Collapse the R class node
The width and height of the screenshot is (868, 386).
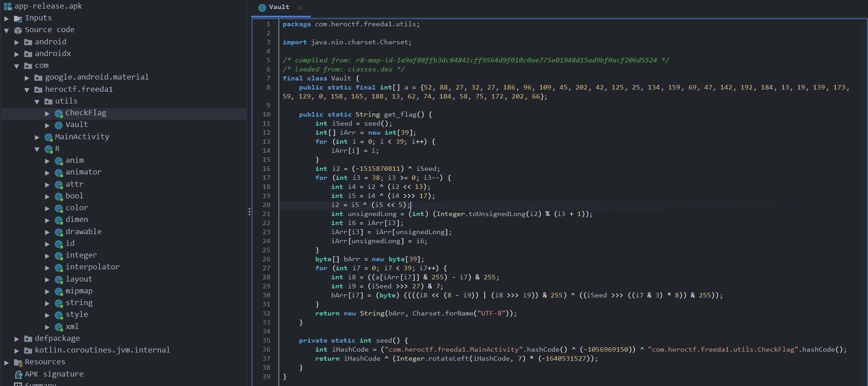(37, 149)
